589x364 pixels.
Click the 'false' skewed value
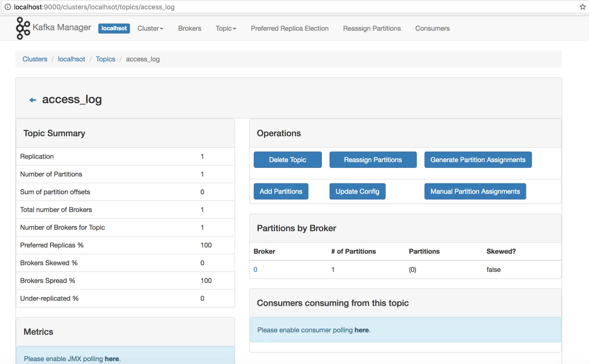pyautogui.click(x=493, y=269)
